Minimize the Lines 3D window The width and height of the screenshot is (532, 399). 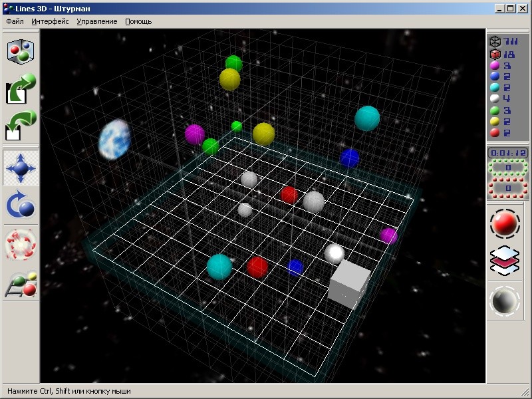pos(499,9)
